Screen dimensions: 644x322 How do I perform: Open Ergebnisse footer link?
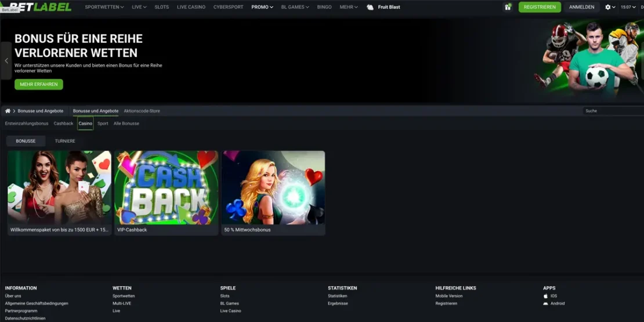click(338, 303)
